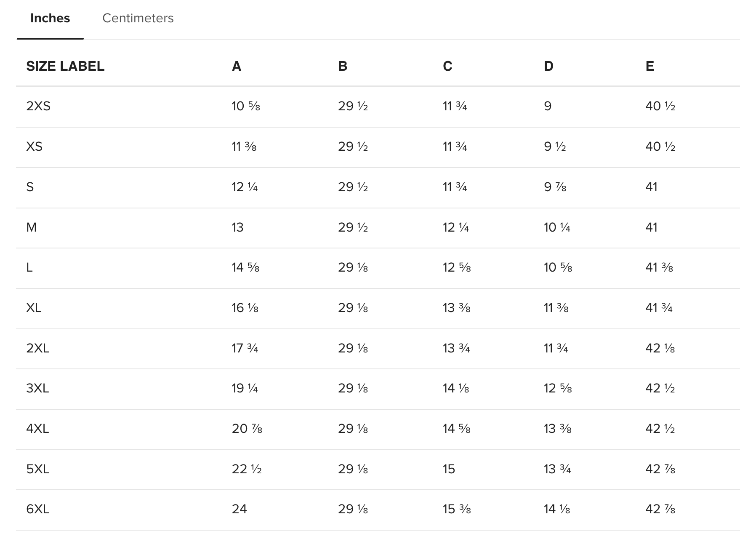Click the M size label
Viewport: 756px width, 555px height.
click(x=32, y=227)
